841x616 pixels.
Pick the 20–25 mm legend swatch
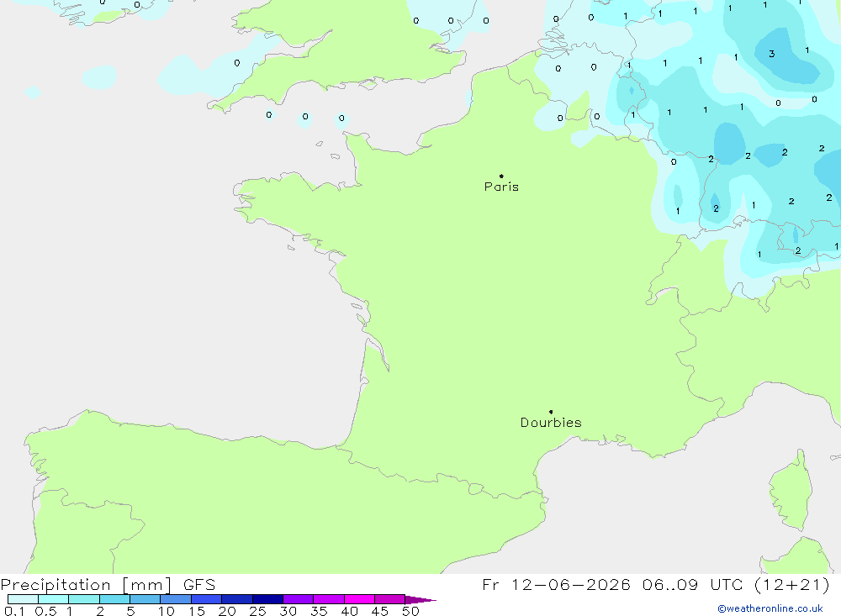point(237,599)
